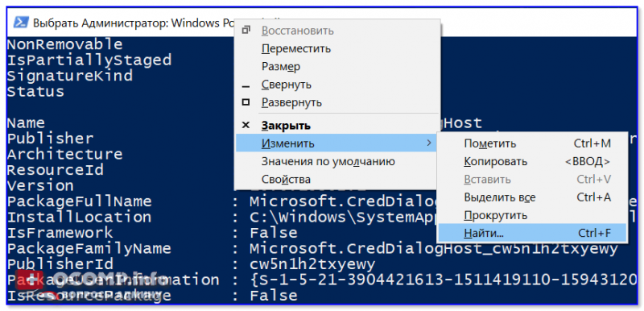Click the Publisher property label
The height and width of the screenshot is (311, 644).
[50, 139]
